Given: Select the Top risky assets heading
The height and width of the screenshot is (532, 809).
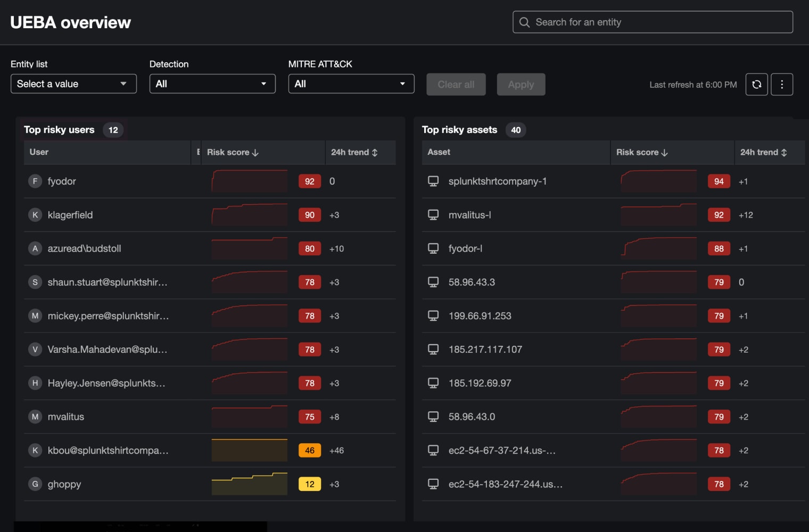Looking at the screenshot, I should 459,130.
